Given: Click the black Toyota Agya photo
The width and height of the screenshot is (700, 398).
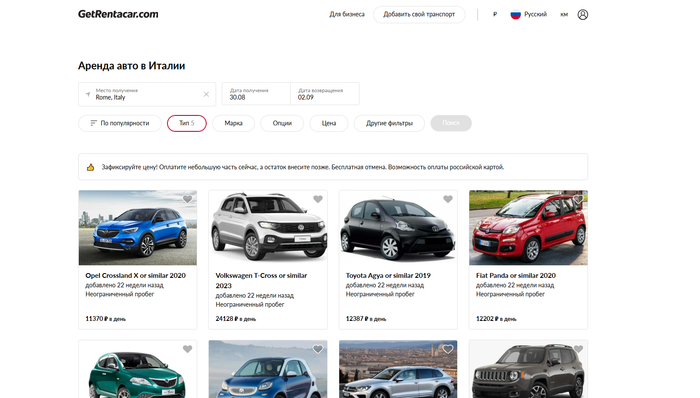Looking at the screenshot, I should point(398,228).
